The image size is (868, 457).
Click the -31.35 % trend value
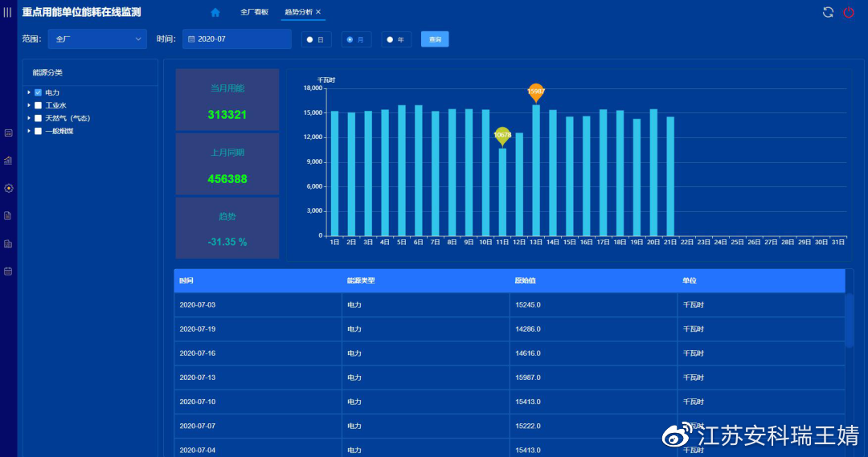pyautogui.click(x=227, y=243)
